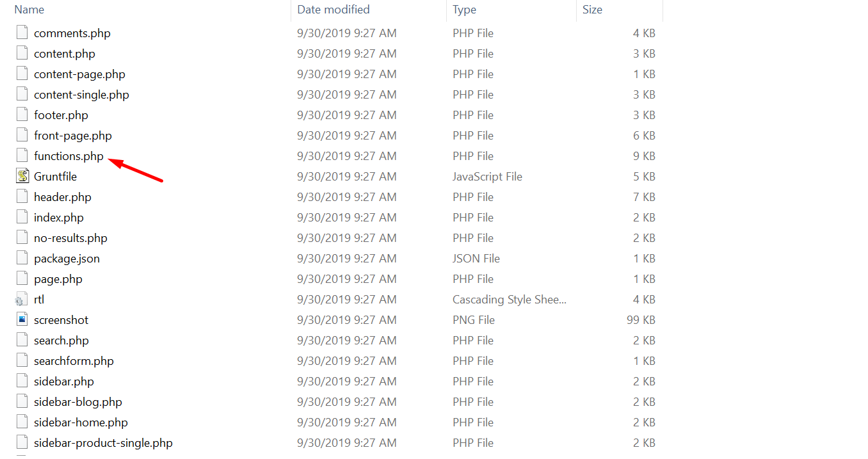This screenshot has width=868, height=459.
Task: Select the package.json file icon
Action: pyautogui.click(x=22, y=258)
